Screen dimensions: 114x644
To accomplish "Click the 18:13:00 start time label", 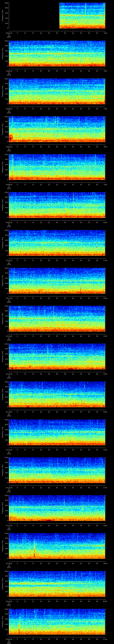I will click(x=9, y=374).
